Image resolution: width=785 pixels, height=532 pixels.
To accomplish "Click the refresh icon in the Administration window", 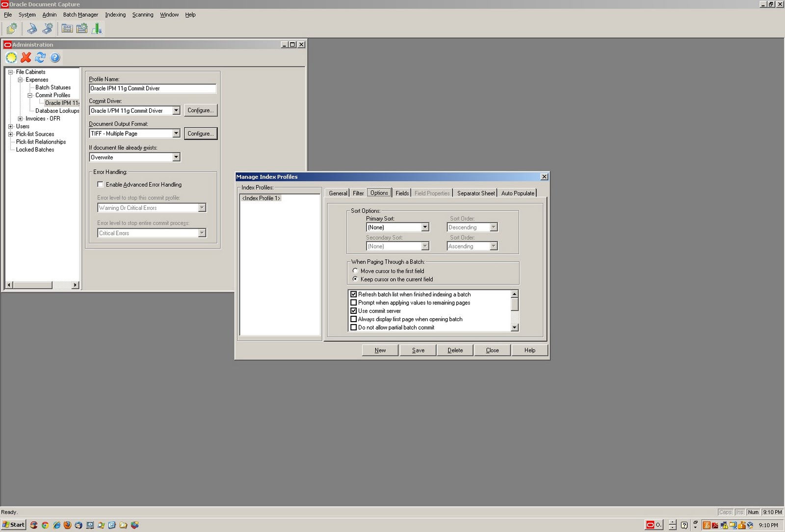I will pyautogui.click(x=40, y=58).
